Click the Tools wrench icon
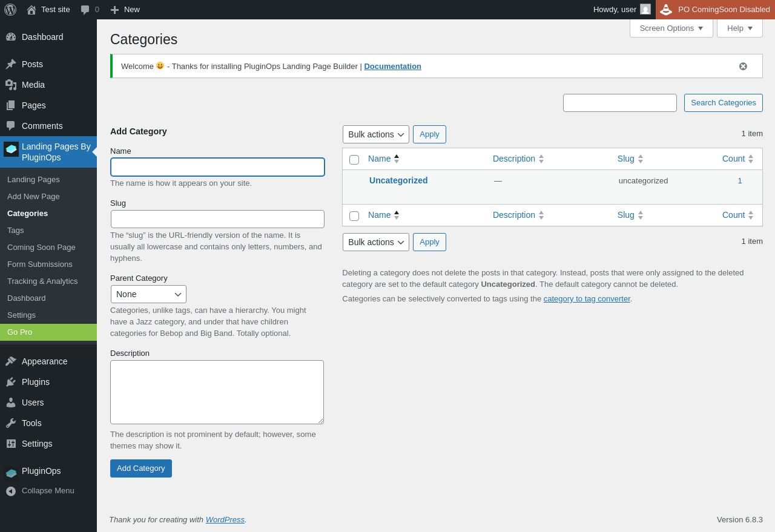This screenshot has height=532, width=775. (11, 423)
